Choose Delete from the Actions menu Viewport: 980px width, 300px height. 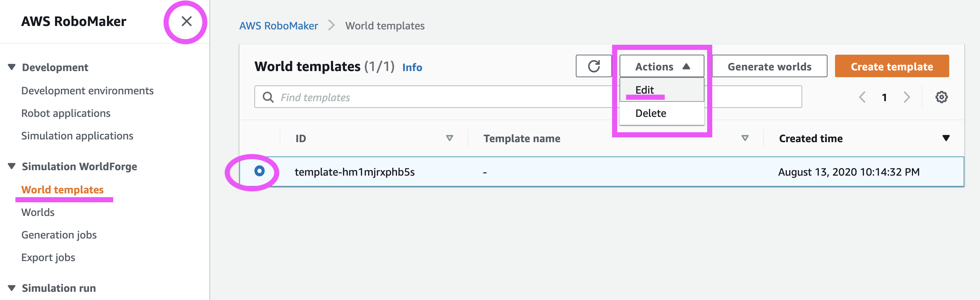click(662, 113)
